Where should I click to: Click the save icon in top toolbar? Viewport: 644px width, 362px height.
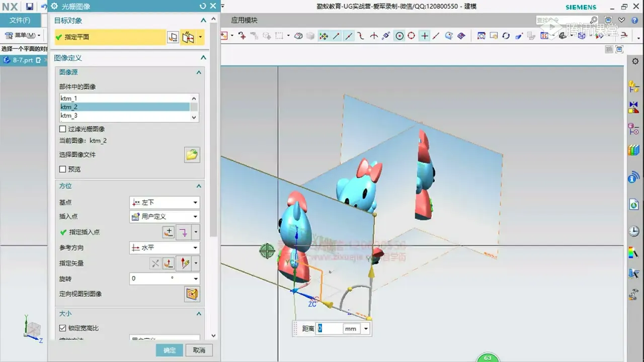pos(30,7)
